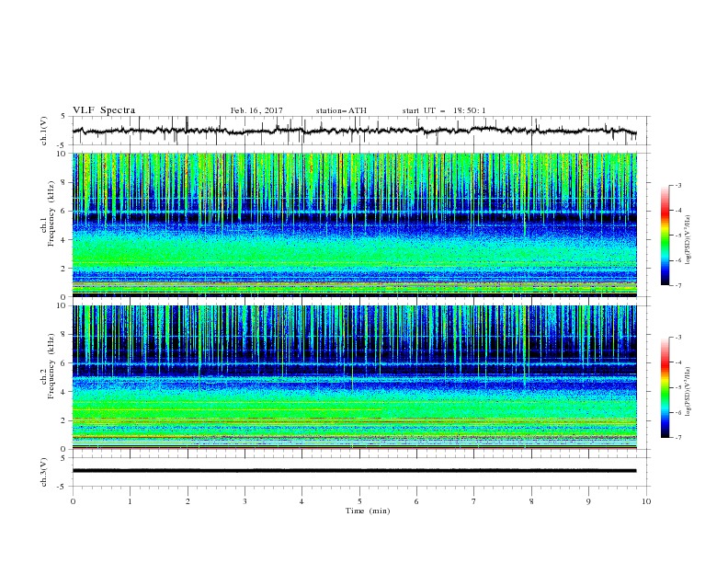Click the ch.1 voltage waveform trace
728x563 pixels.
(354, 131)
